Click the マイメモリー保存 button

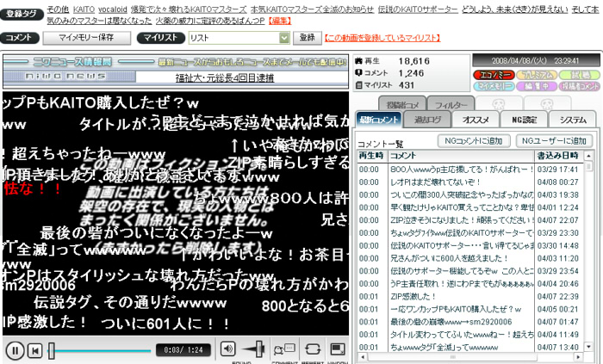86,38
